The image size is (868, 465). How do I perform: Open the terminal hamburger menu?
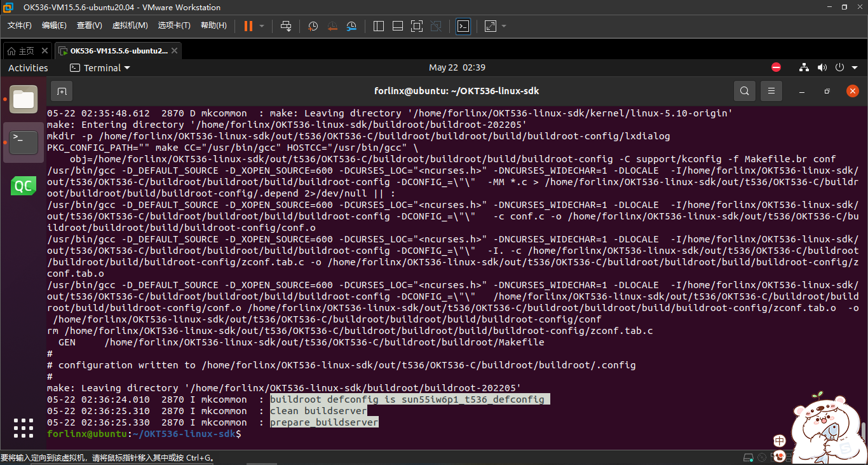coord(771,91)
